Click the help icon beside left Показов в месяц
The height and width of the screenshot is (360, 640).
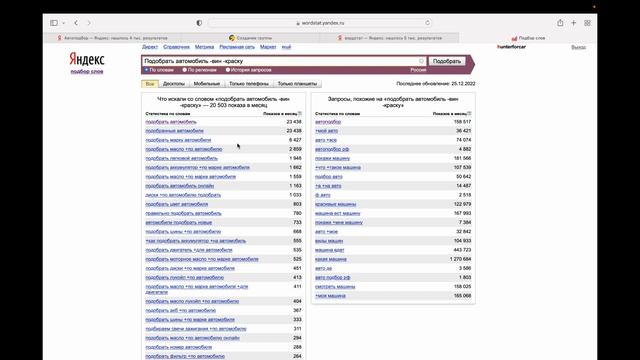point(300,113)
